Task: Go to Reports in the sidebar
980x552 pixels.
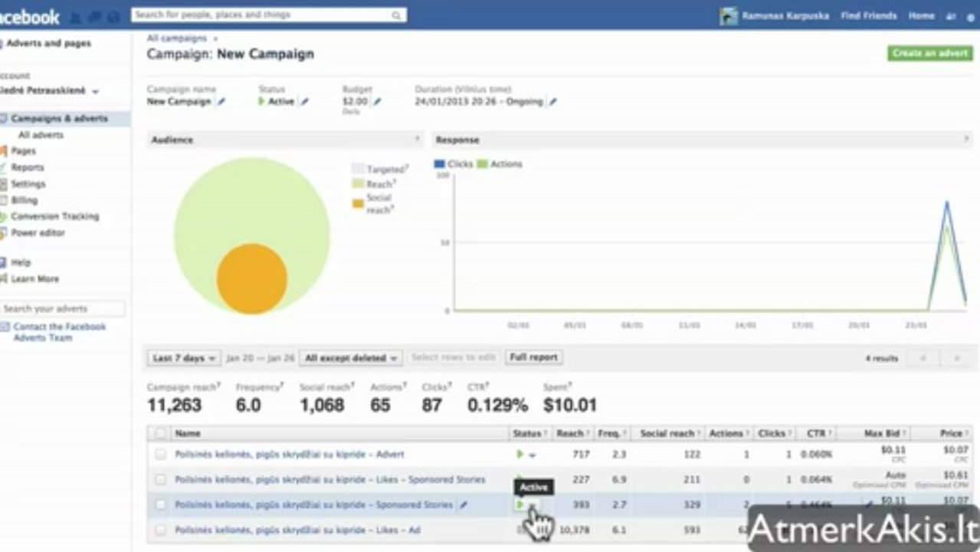Action: [28, 167]
